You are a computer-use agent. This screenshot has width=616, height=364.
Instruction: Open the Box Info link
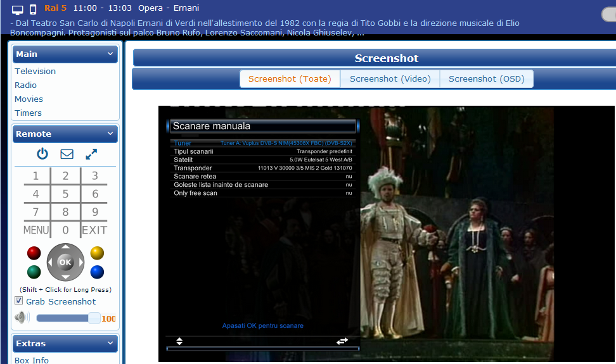32,360
